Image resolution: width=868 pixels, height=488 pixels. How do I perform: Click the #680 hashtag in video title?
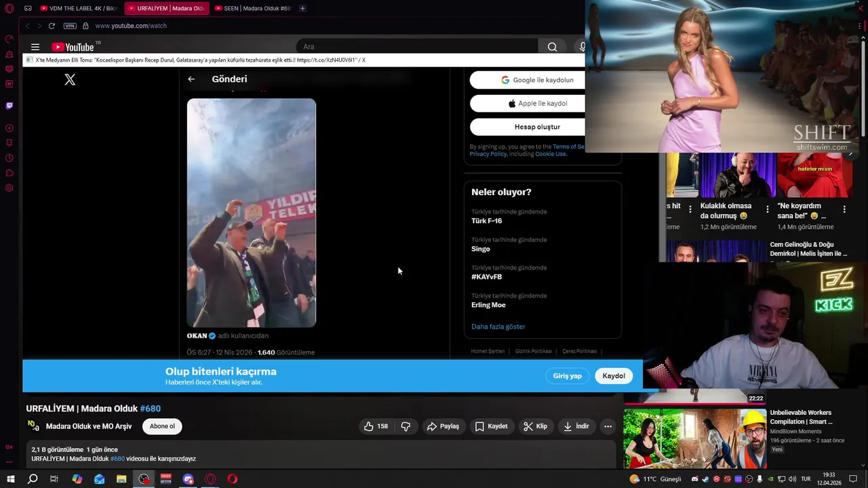(150, 409)
